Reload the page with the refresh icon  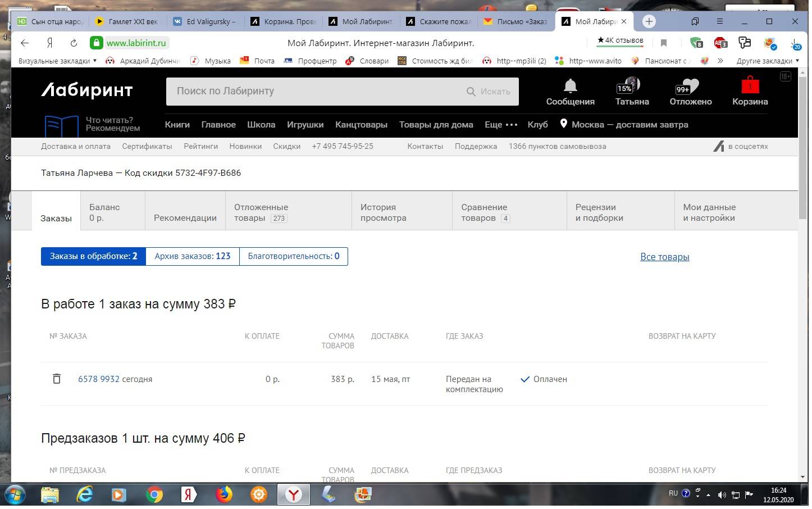coord(74,43)
